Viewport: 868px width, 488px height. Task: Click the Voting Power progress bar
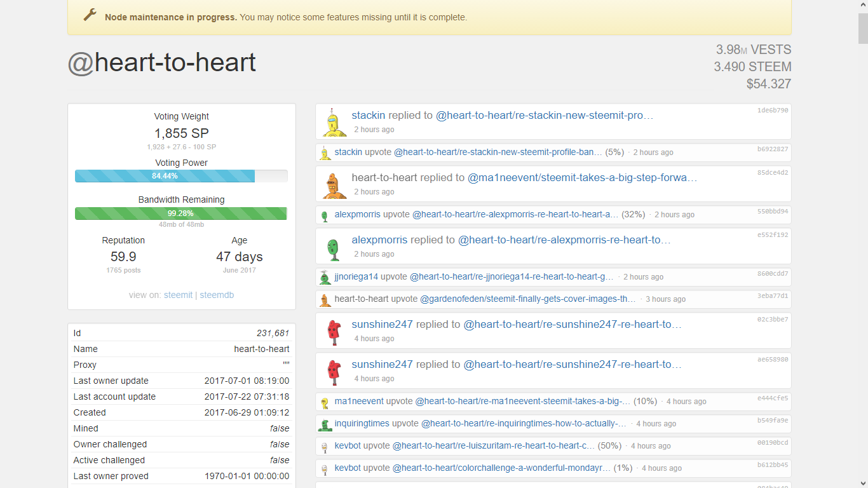(181, 176)
